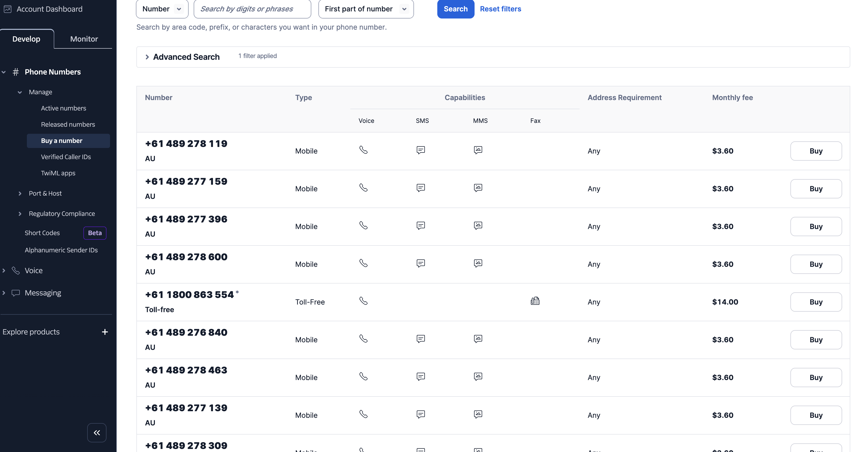The image size is (868, 452).
Task: Open the Number search-type dropdown
Action: click(162, 9)
